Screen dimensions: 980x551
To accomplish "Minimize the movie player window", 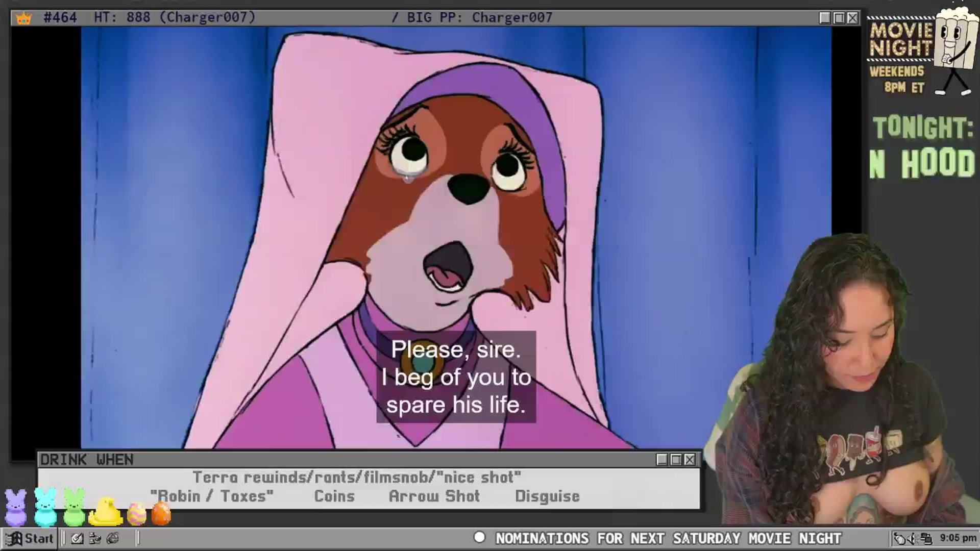I will (825, 18).
